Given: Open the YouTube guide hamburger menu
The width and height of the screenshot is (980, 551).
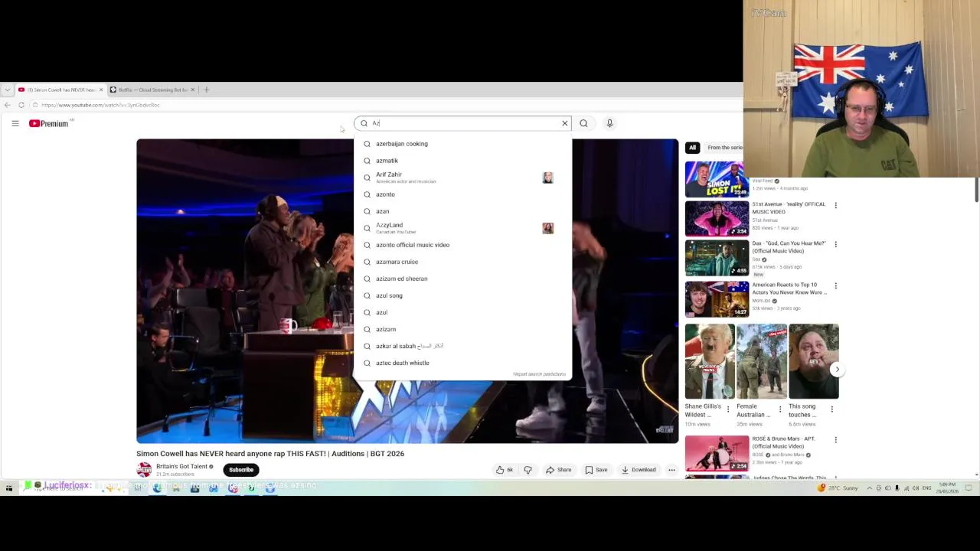Looking at the screenshot, I should click(15, 123).
